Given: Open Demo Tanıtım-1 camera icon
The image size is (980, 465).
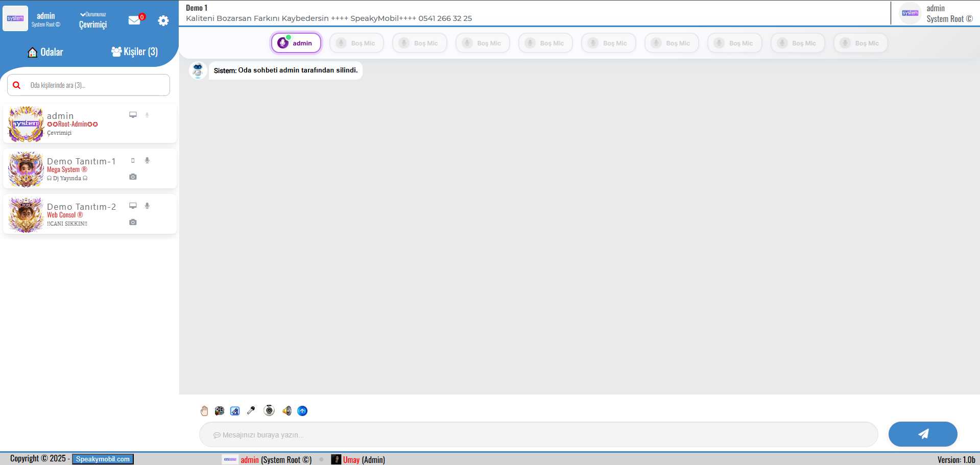Looking at the screenshot, I should pos(133,177).
